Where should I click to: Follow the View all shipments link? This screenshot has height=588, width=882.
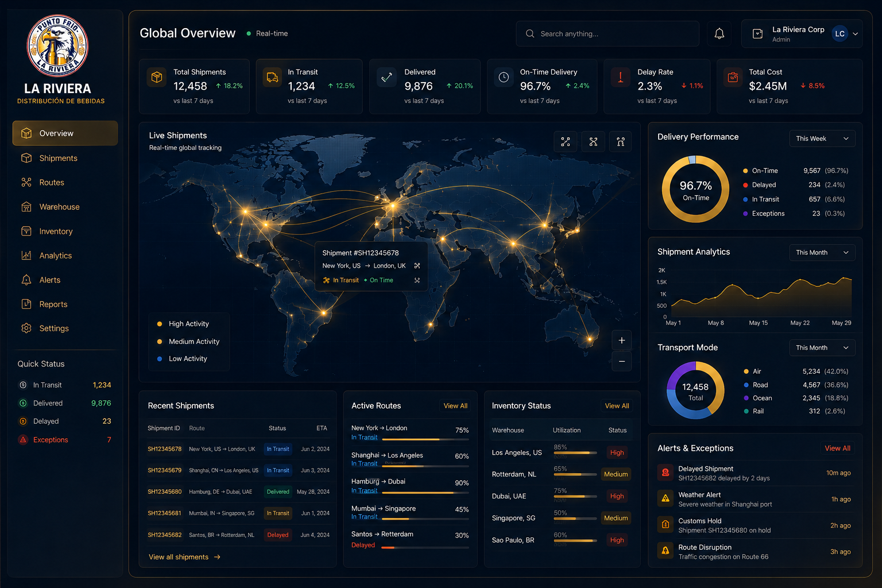click(184, 557)
